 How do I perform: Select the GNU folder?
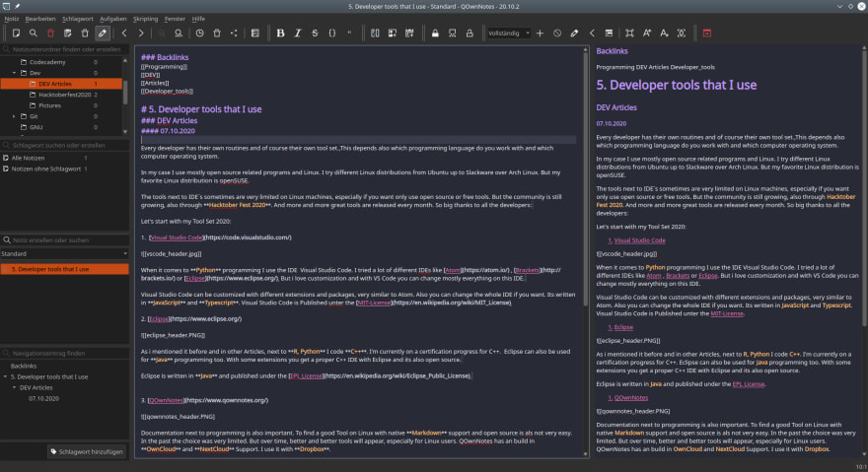tap(36, 127)
